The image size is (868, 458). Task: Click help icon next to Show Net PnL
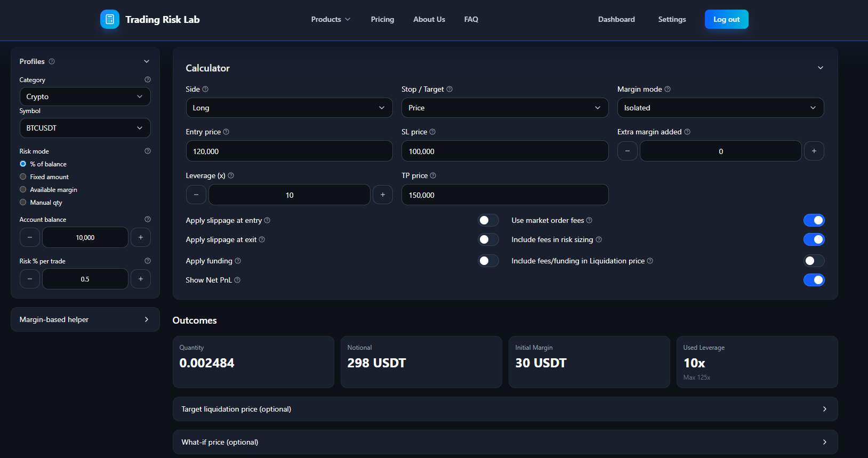(x=237, y=280)
